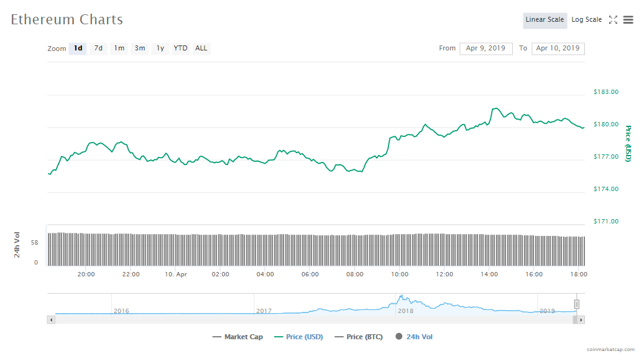
Task: Switch to Linear Scale
Action: pos(545,20)
